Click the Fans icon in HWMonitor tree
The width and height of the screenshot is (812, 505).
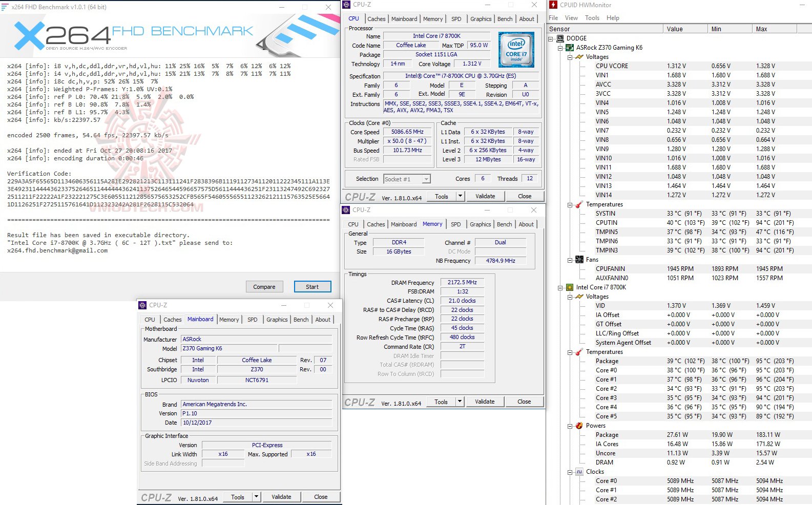tap(579, 260)
